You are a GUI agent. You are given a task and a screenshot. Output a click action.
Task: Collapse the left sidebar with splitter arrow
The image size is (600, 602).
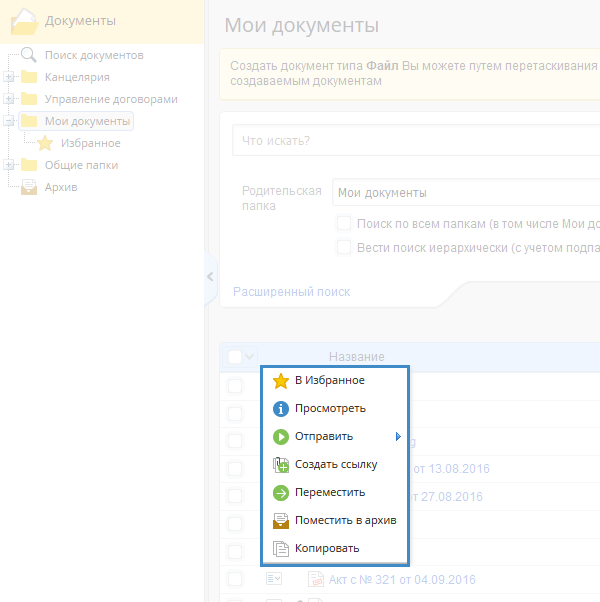[210, 277]
